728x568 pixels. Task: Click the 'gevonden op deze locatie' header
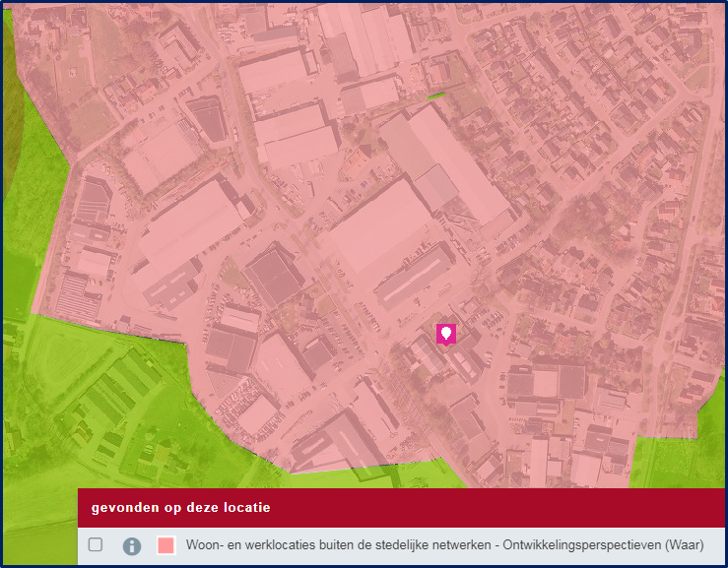[180, 508]
